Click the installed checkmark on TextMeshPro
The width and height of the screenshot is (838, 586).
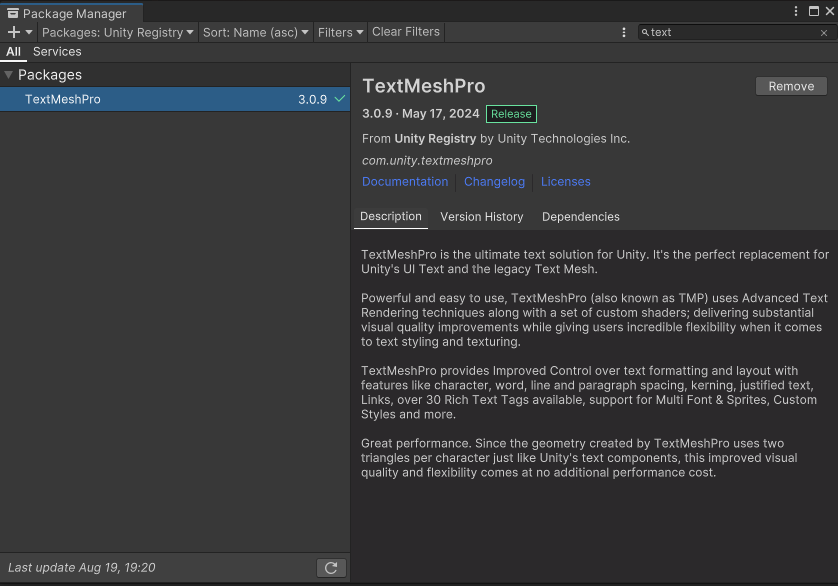(339, 99)
